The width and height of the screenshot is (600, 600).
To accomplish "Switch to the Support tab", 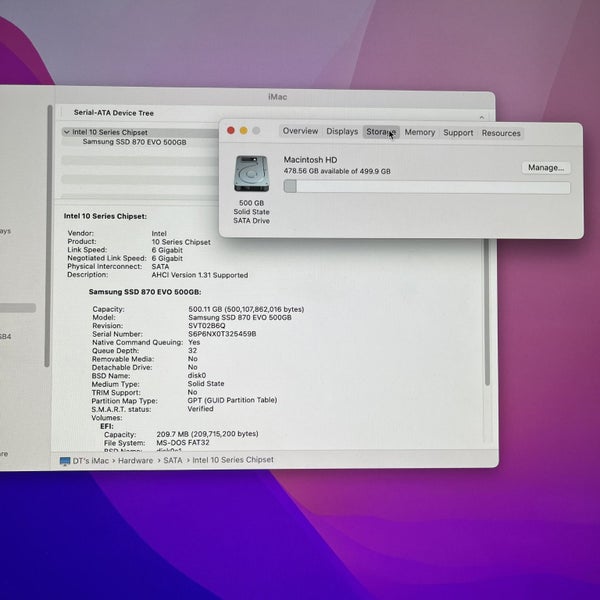I will (x=458, y=133).
